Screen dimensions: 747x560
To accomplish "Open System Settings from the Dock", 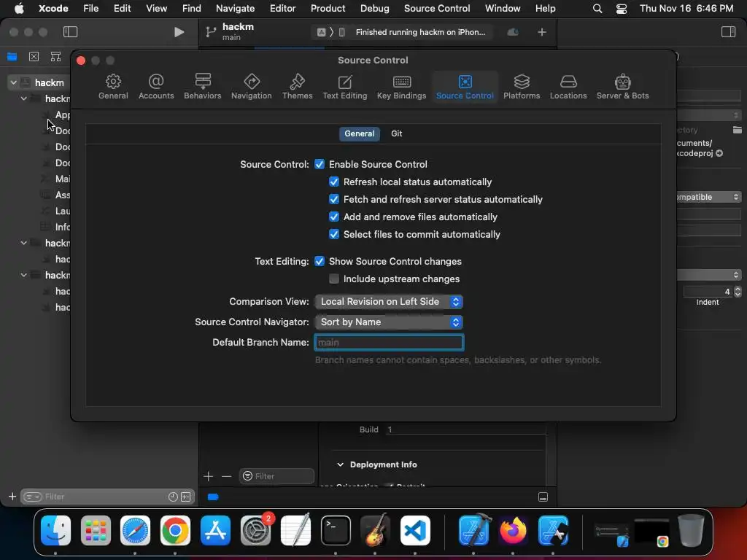I will 256,530.
